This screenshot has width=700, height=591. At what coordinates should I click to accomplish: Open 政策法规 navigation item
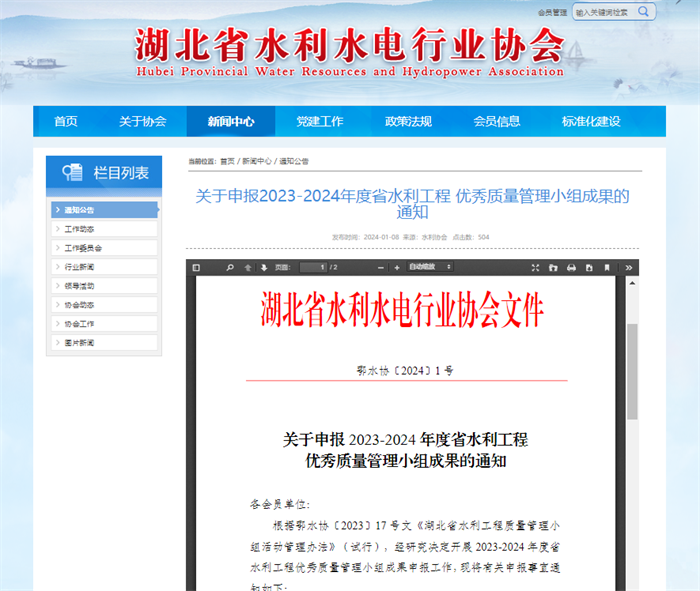click(x=408, y=121)
